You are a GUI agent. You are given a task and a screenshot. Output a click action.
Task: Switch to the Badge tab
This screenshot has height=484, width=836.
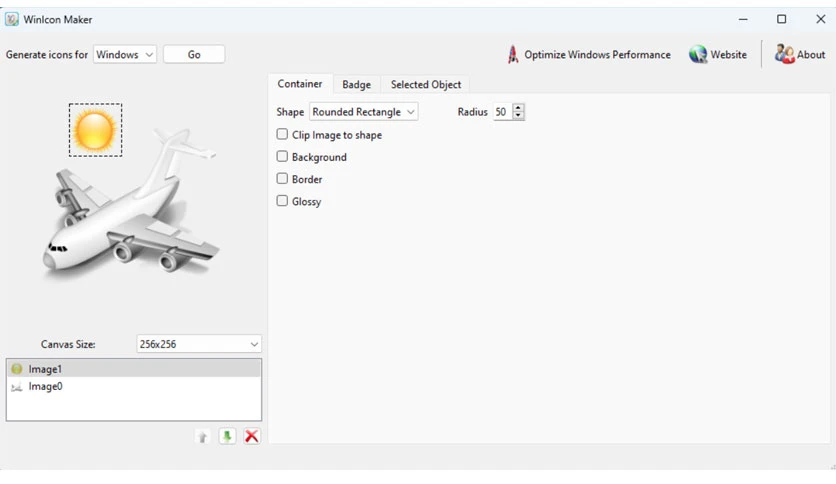[x=357, y=85]
